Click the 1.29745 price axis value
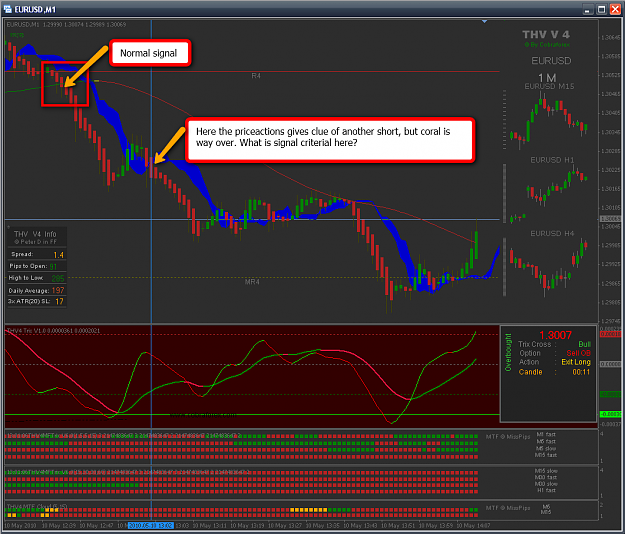 (x=611, y=321)
